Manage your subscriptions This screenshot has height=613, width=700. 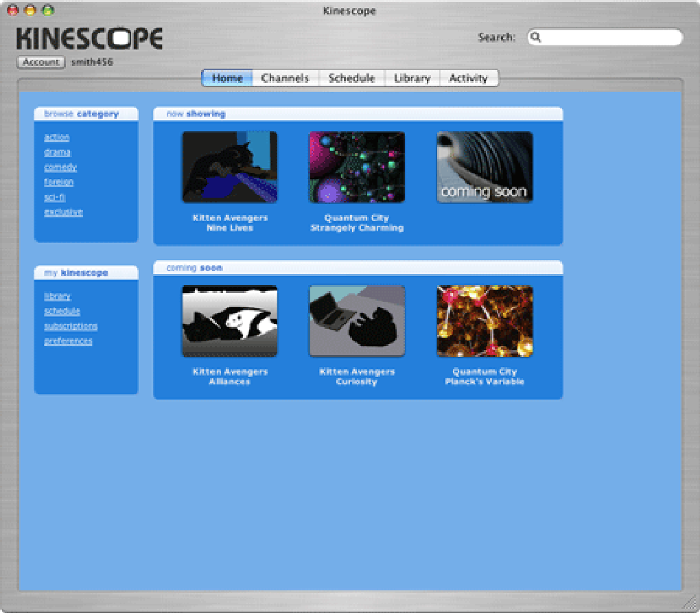point(70,326)
